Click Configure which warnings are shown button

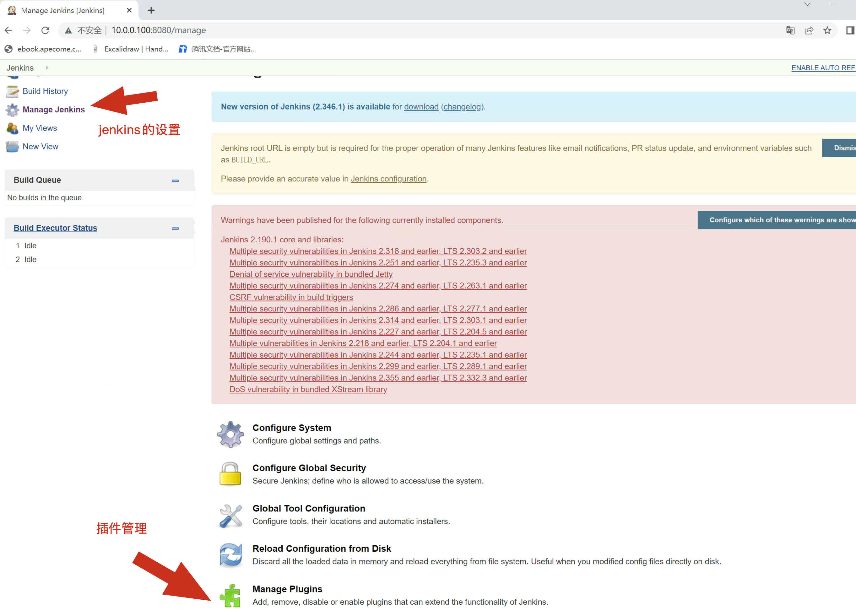click(x=777, y=220)
